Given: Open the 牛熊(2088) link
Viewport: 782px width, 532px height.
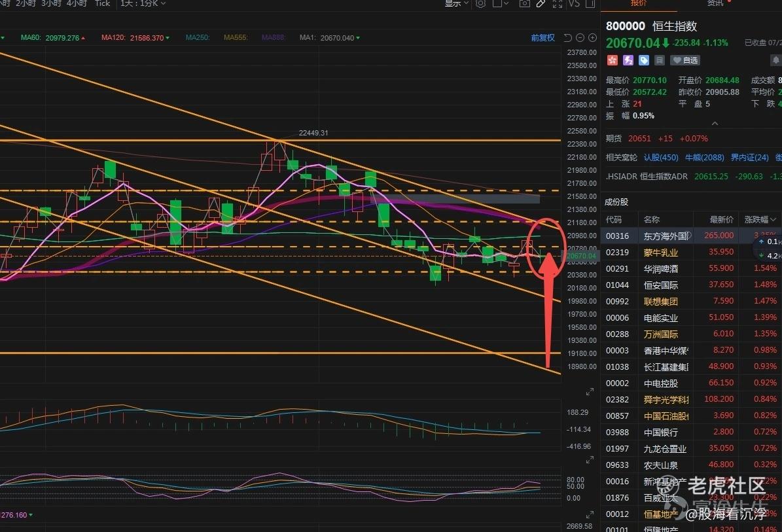Looking at the screenshot, I should (x=704, y=158).
